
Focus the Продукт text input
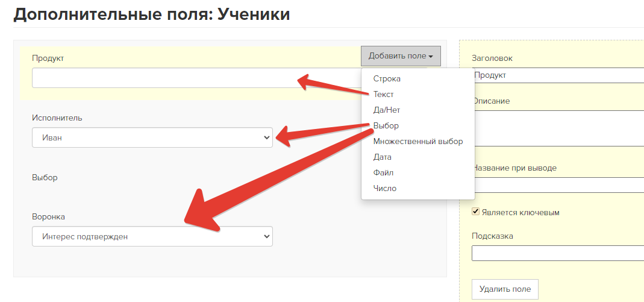click(196, 78)
